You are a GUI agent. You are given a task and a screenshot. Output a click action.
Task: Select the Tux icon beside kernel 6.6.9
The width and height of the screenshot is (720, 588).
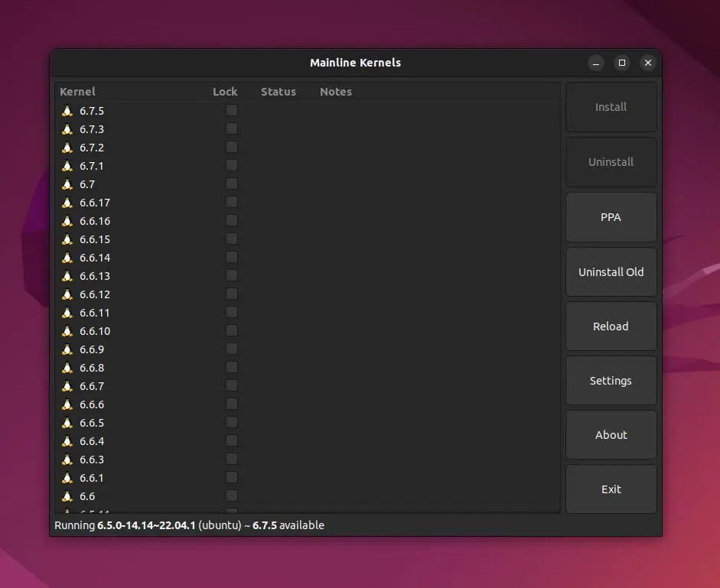[67, 349]
